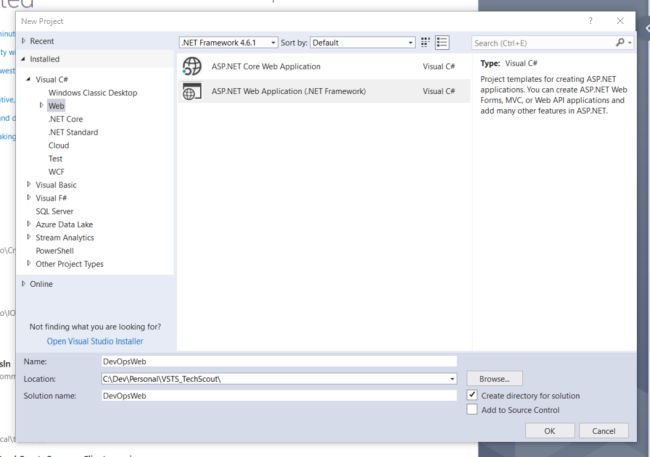Select the Test category

pos(55,158)
